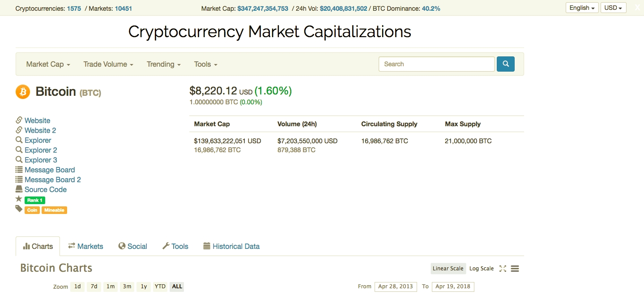Expand the Tools navbar dropdown
Screen dimensions: 644x295
click(x=206, y=64)
